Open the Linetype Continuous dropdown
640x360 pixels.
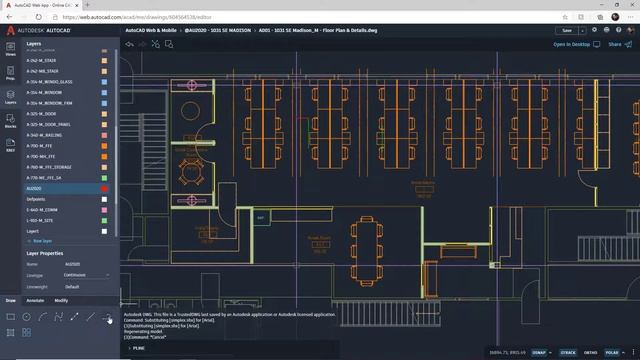pos(87,275)
